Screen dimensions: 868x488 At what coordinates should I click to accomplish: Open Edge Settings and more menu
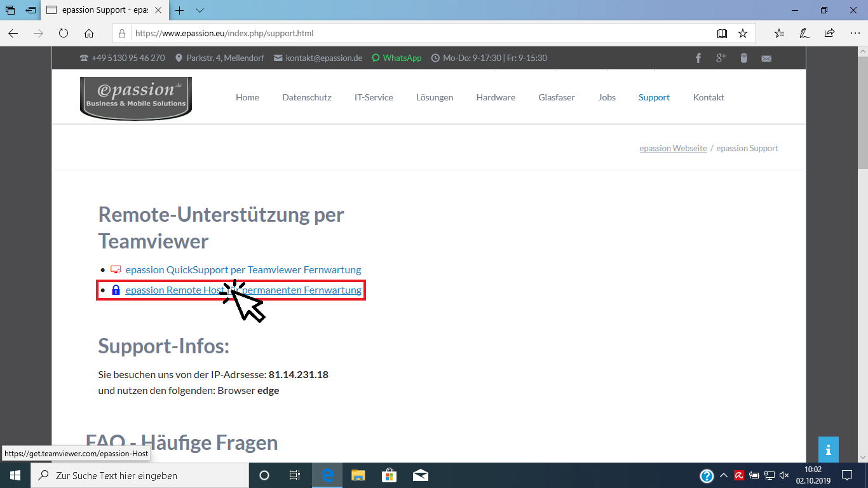click(853, 34)
